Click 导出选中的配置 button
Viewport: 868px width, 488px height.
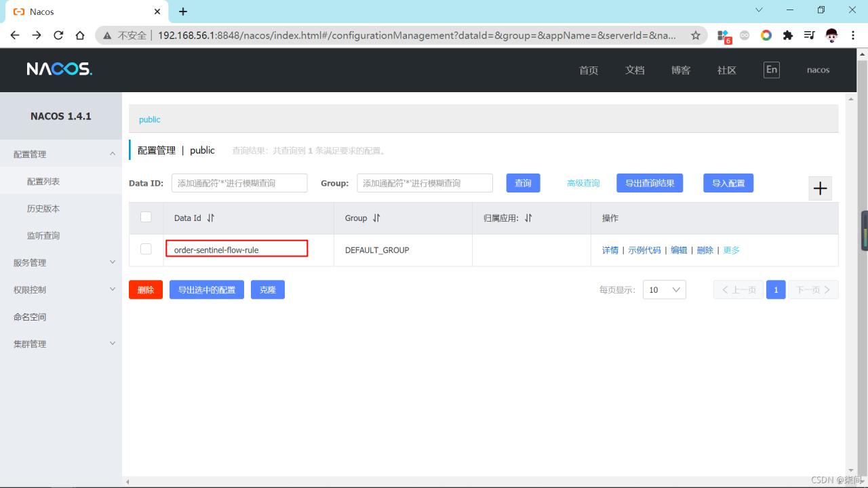point(207,289)
